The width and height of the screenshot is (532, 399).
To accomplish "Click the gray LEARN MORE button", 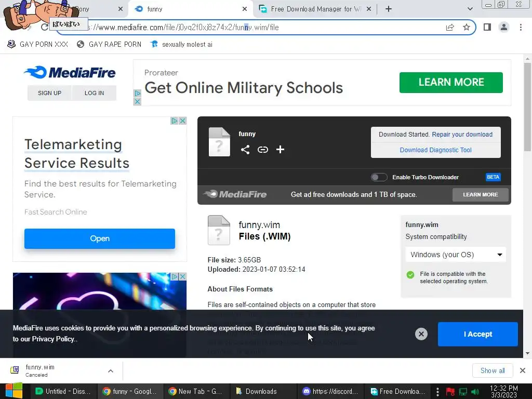I will tap(481, 195).
